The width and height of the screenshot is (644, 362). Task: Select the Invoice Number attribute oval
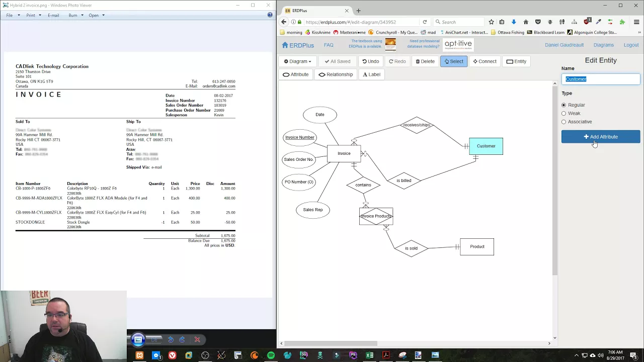[x=300, y=137]
